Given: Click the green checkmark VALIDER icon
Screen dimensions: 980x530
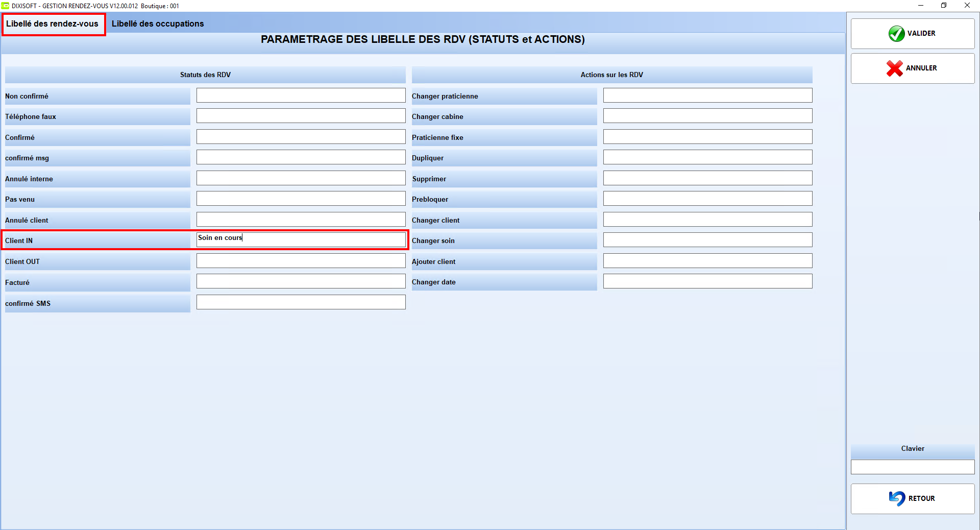Looking at the screenshot, I should pyautogui.click(x=897, y=33).
